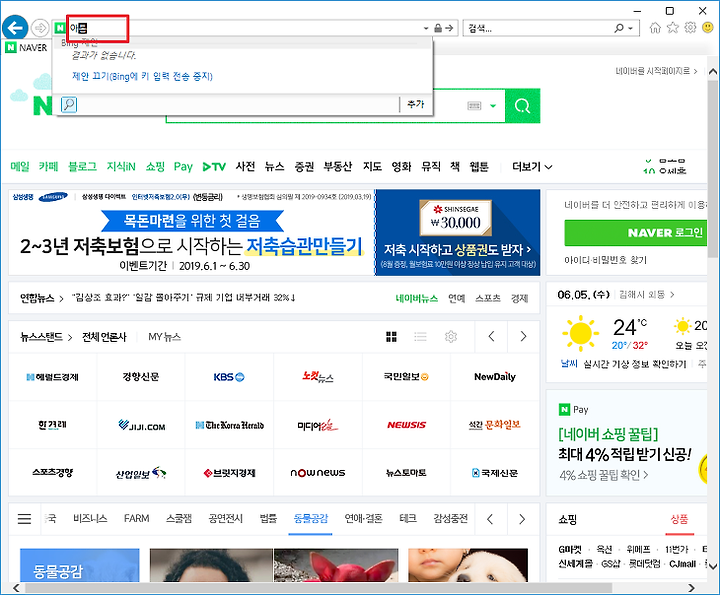Viewport: 720px width, 595px height.
Task: Click the sunny weather icon
Action: click(x=580, y=333)
